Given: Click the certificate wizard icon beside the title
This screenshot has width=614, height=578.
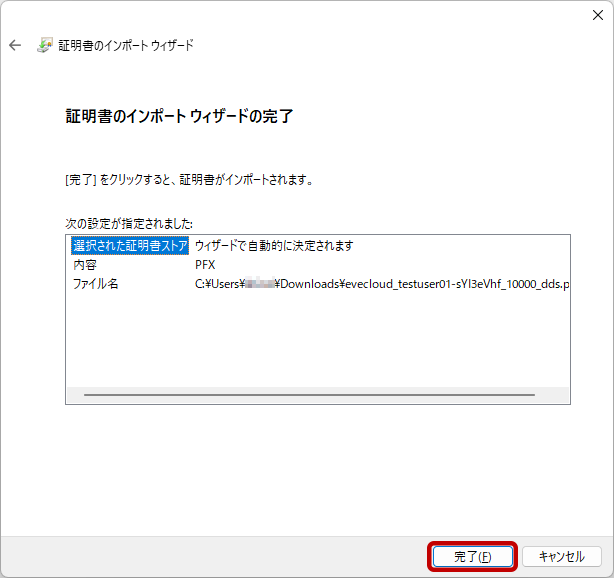Looking at the screenshot, I should (x=45, y=46).
